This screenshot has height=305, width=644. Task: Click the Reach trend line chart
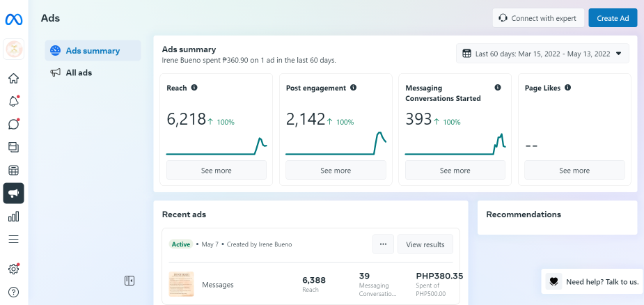point(217,146)
